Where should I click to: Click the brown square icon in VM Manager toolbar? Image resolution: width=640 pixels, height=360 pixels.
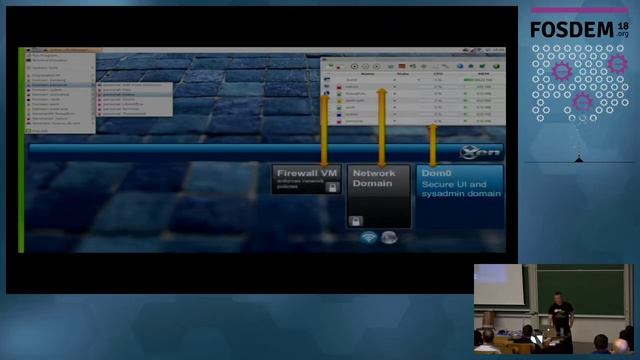point(402,66)
